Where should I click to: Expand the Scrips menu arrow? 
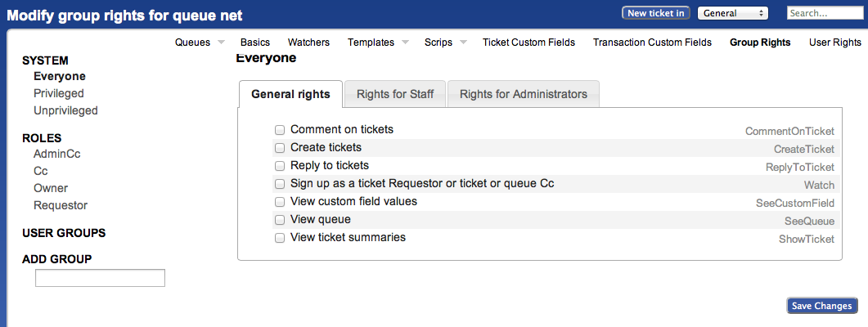(462, 42)
